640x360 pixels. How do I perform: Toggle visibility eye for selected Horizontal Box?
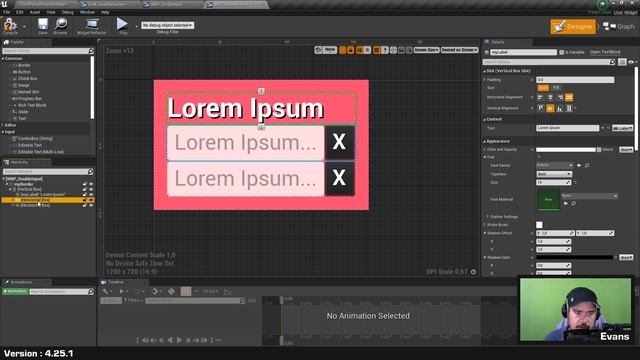pyautogui.click(x=91, y=200)
